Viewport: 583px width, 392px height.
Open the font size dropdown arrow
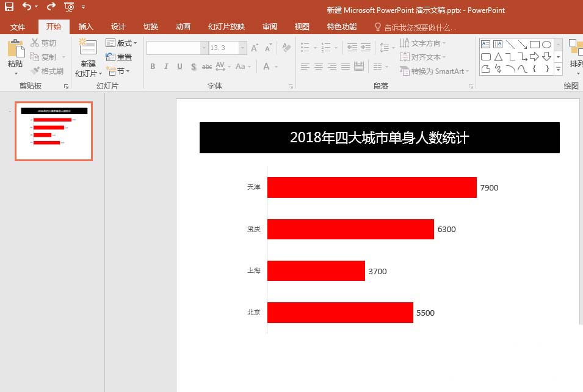pyautogui.click(x=242, y=48)
